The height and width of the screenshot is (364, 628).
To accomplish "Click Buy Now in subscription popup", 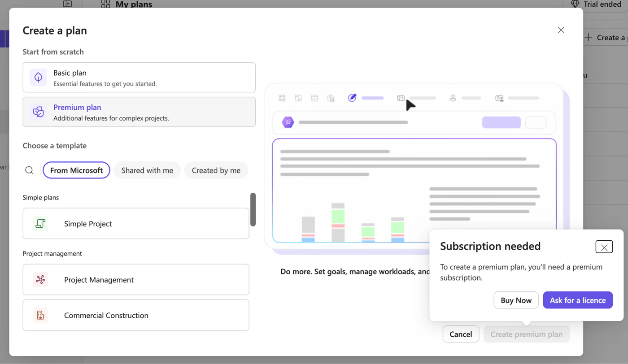I will tap(516, 300).
